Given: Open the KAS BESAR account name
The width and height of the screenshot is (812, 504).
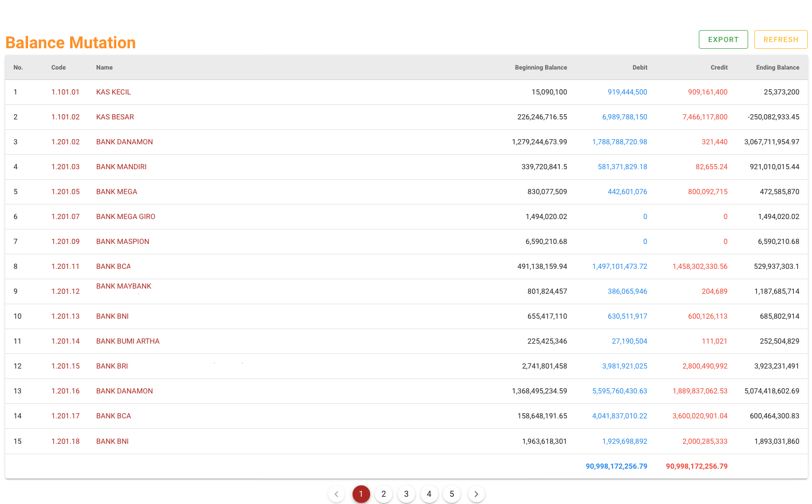Looking at the screenshot, I should pos(115,117).
